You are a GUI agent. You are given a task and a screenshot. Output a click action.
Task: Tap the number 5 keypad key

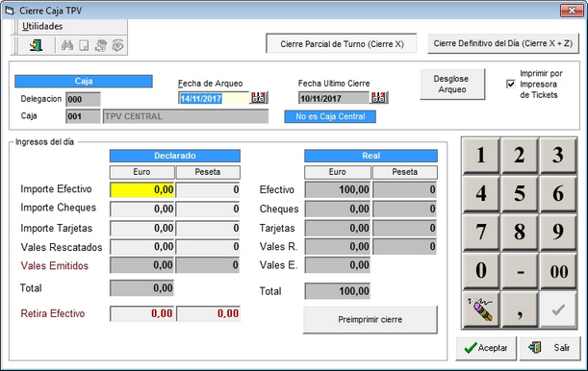coord(520,193)
